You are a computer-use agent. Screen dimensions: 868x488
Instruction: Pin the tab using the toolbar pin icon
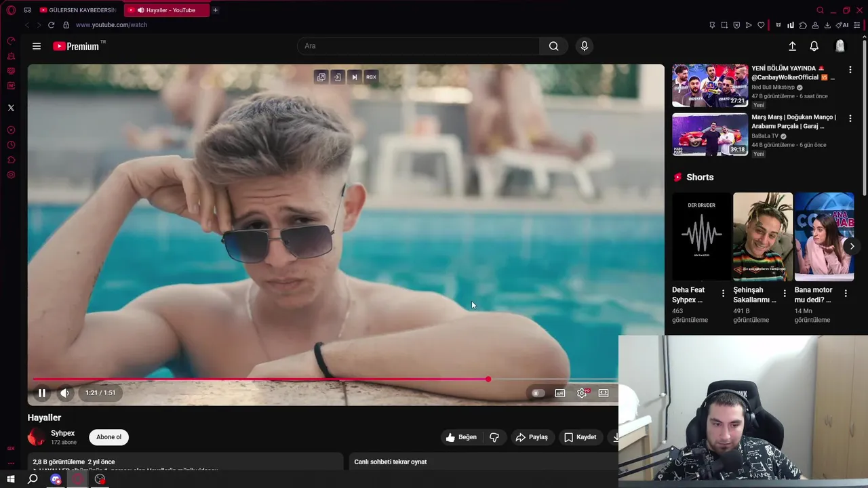(712, 25)
